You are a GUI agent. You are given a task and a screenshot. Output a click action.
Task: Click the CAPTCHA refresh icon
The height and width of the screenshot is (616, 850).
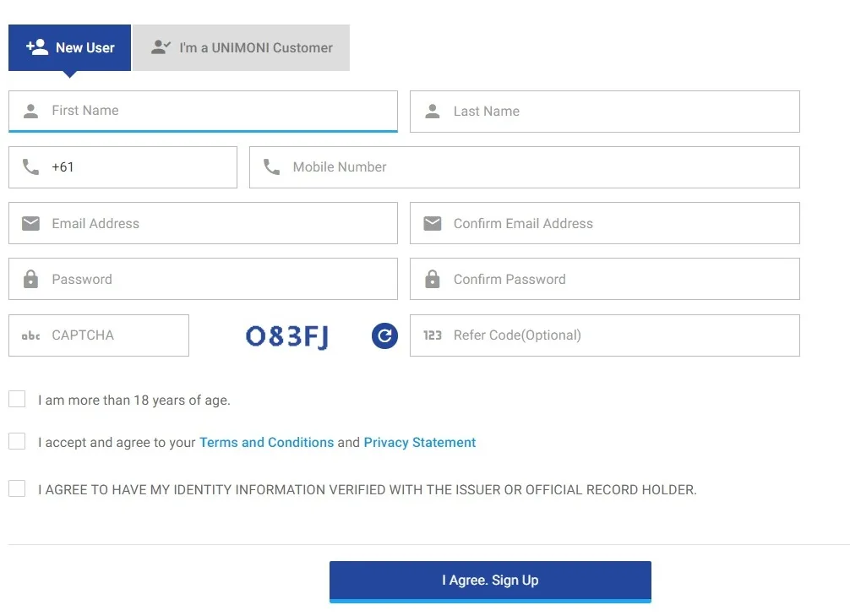[384, 335]
